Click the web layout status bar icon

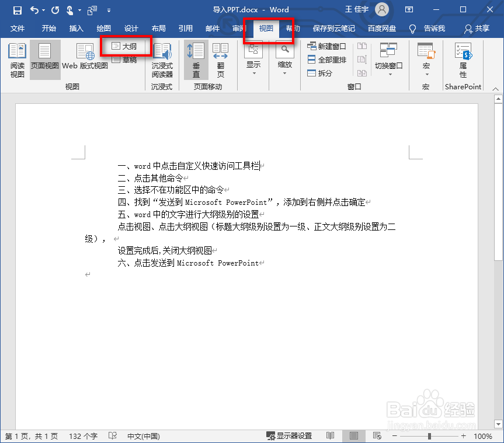[x=377, y=436]
